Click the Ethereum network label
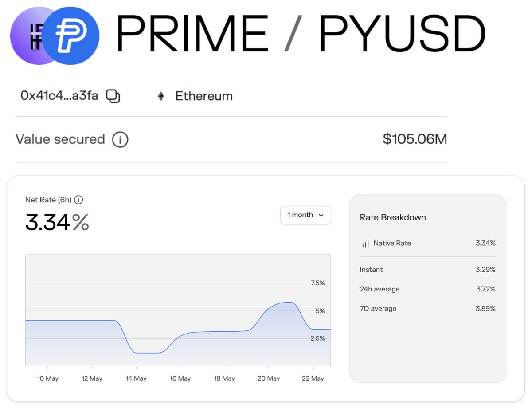The height and width of the screenshot is (409, 532). click(x=204, y=96)
